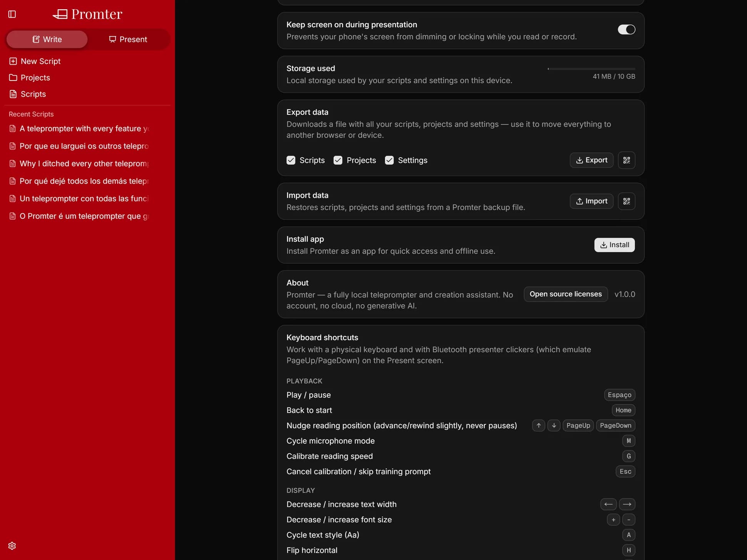Click the A text style key
Screen dimensions: 747x560
point(629,535)
